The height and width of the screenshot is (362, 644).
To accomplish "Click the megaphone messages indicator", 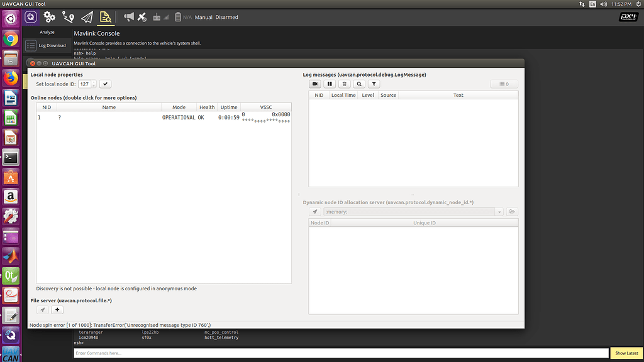I will [x=129, y=17].
